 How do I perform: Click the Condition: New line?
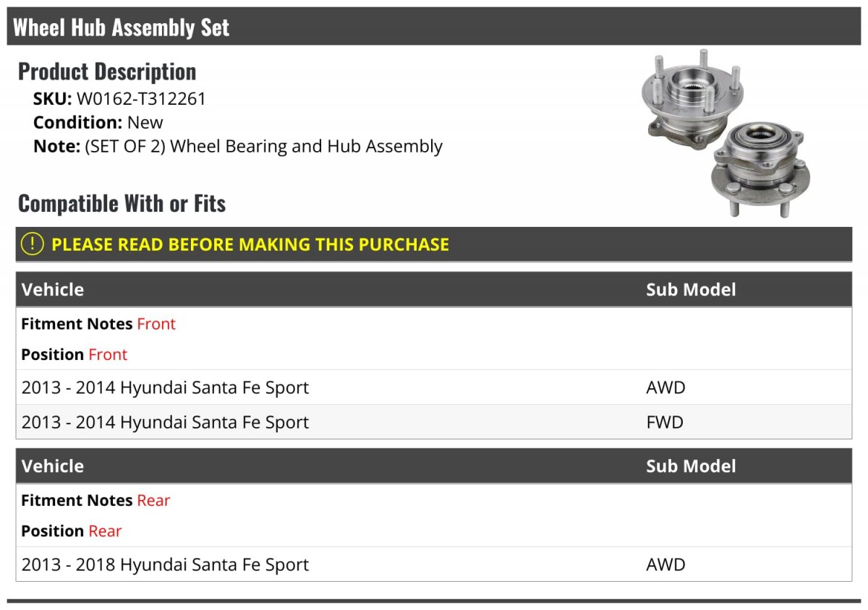coord(98,122)
